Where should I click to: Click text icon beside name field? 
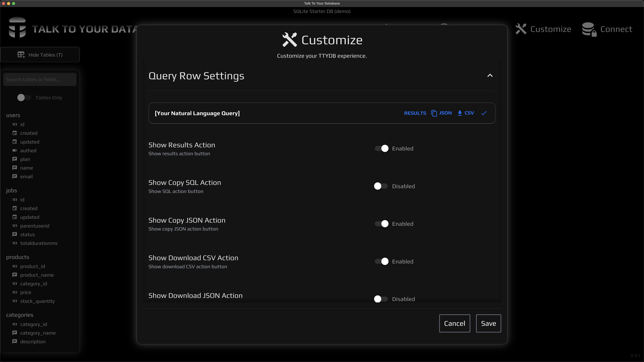(15, 168)
